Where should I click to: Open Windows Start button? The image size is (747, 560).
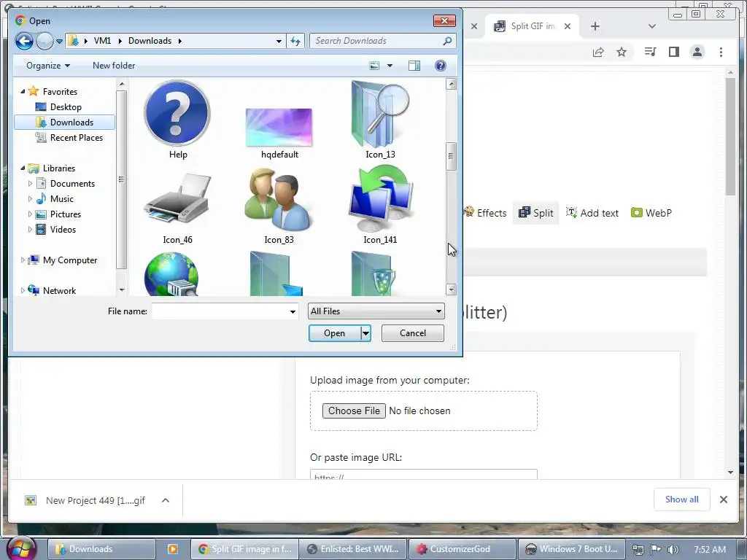(x=22, y=548)
